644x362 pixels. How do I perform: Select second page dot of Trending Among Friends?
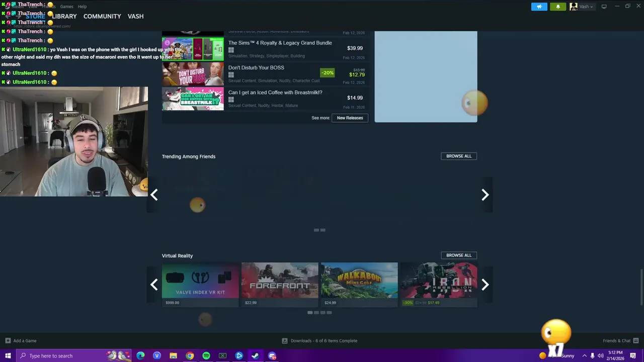pos(323,230)
